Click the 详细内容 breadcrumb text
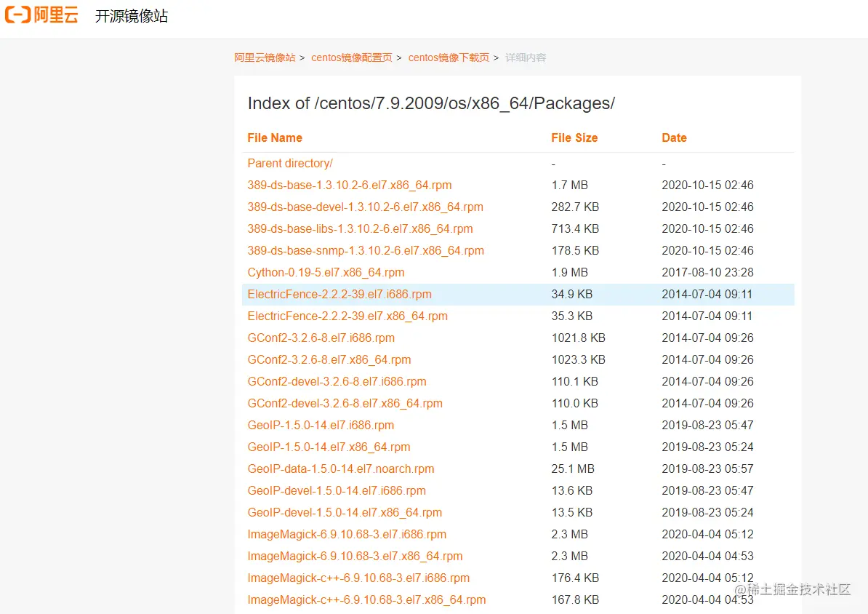868x614 pixels. [526, 57]
